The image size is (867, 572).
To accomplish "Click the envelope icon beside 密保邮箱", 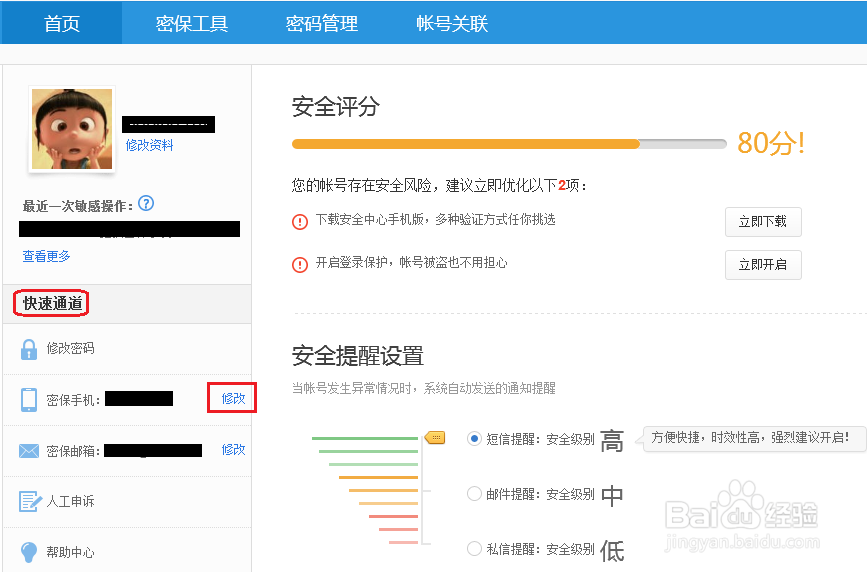I will point(29,451).
